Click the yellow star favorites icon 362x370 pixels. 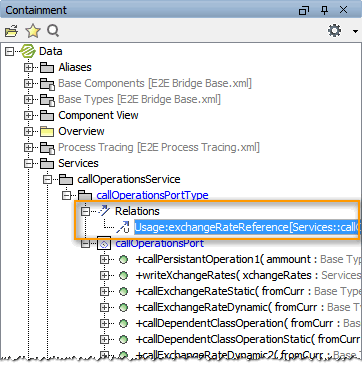(x=33, y=31)
